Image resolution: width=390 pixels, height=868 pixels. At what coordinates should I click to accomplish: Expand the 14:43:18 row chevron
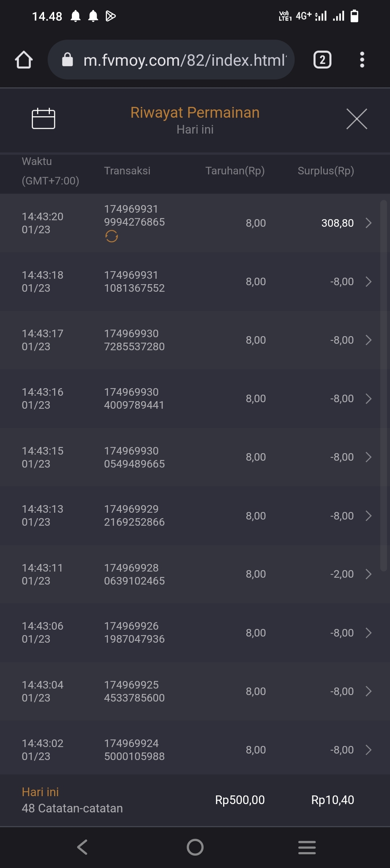(368, 282)
